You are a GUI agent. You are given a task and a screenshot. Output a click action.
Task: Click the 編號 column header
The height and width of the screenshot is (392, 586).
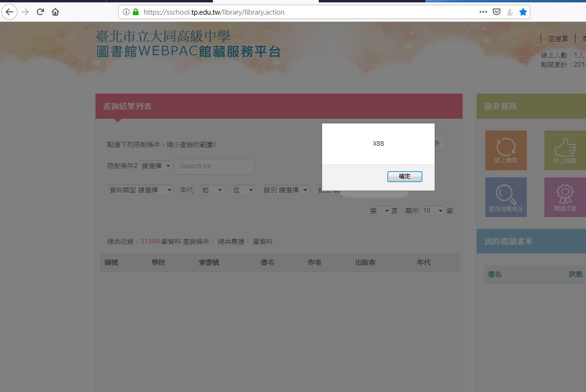[111, 262]
